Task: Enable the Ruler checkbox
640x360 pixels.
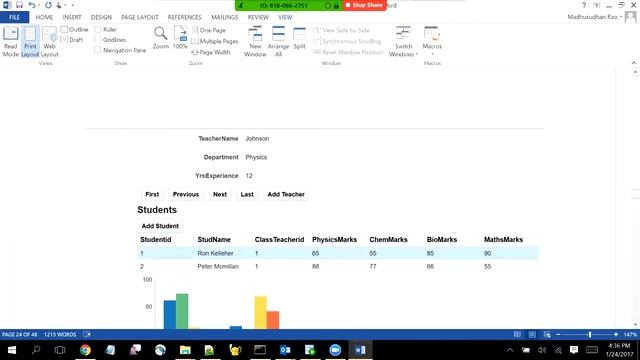Action: [x=106, y=29]
